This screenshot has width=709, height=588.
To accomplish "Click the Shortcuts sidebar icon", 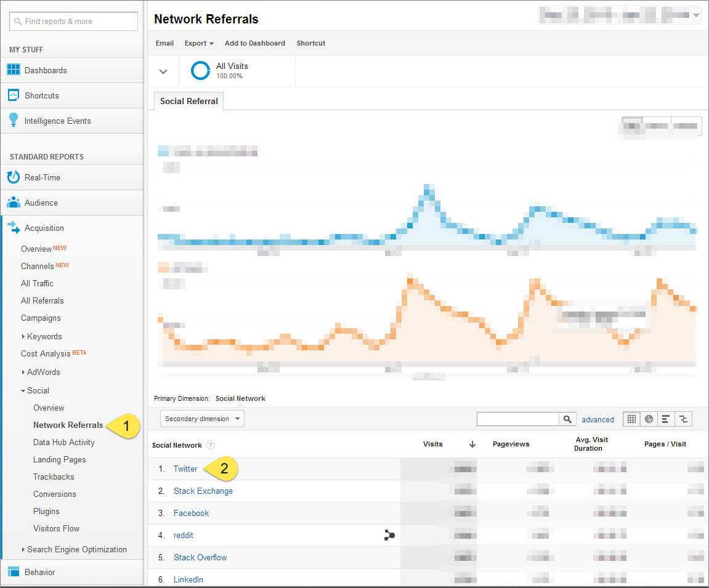I will (x=14, y=95).
